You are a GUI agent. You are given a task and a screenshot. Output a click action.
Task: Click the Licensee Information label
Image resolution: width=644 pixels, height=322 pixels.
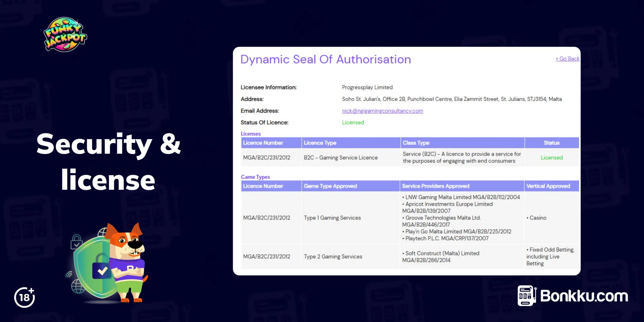pos(269,87)
